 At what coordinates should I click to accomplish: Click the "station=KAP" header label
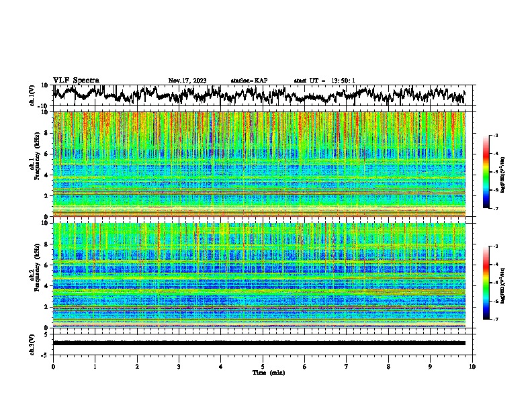[249, 81]
